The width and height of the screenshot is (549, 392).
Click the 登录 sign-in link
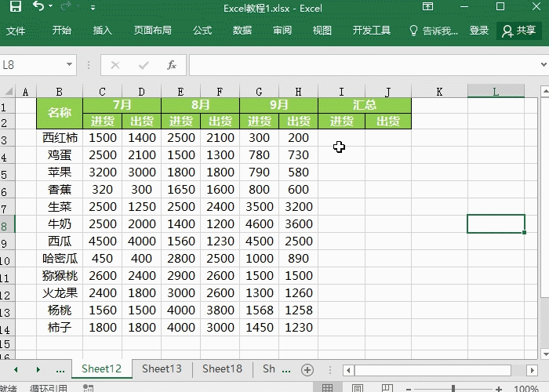(479, 31)
